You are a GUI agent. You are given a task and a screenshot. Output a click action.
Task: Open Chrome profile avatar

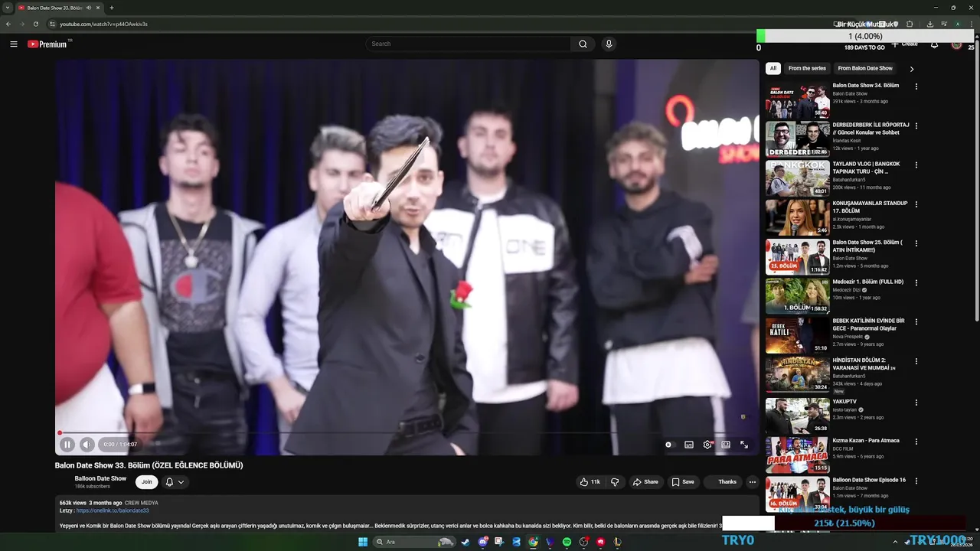(x=957, y=24)
